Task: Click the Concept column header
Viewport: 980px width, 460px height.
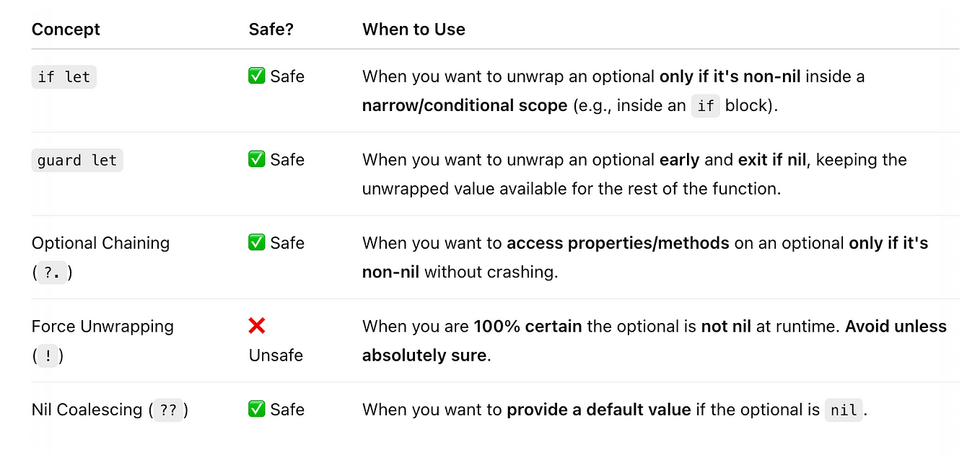Action: pos(66,30)
